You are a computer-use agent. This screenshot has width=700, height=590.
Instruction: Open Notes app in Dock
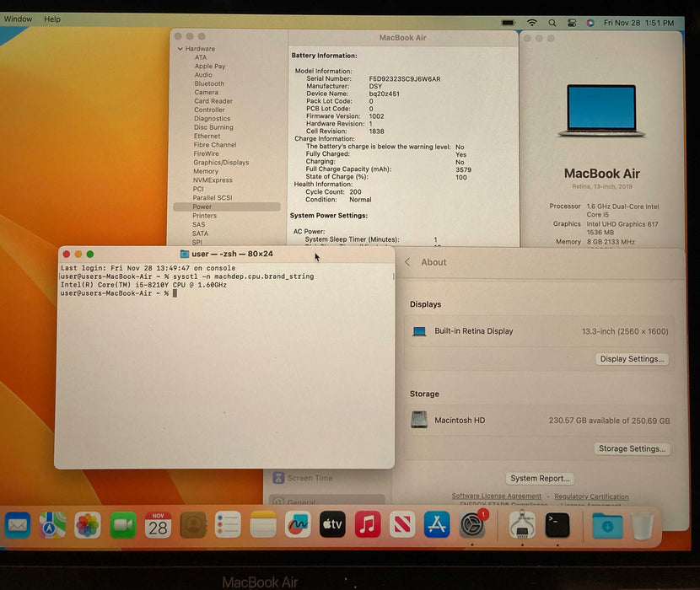tap(263, 525)
